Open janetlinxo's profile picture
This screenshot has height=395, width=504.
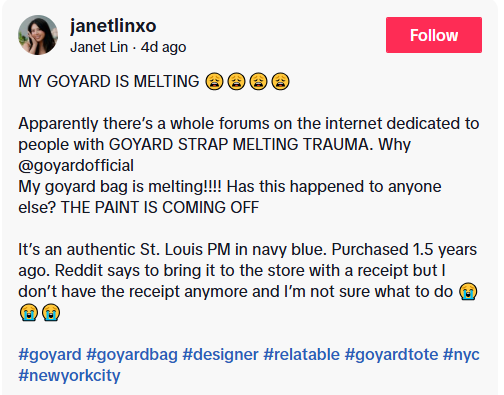pyautogui.click(x=38, y=35)
